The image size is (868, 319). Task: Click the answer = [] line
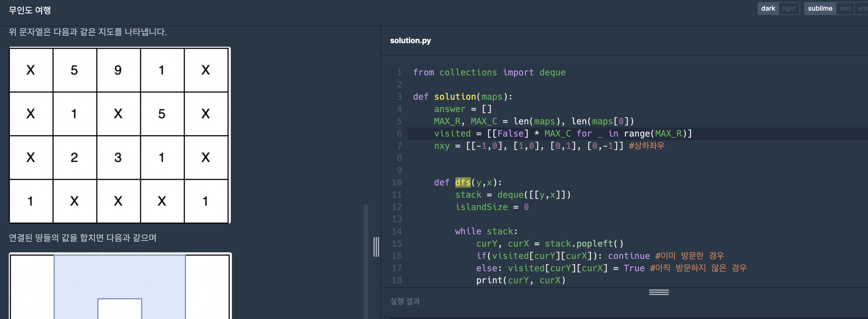[463, 109]
